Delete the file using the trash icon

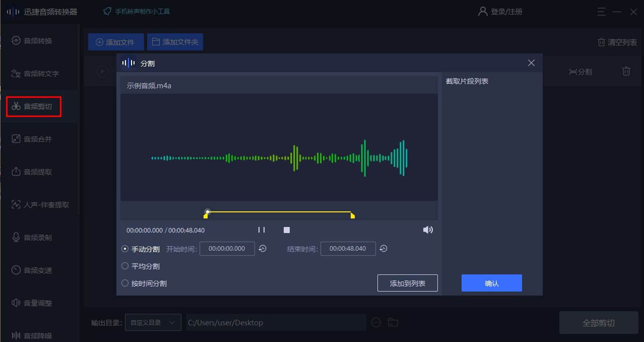(x=626, y=72)
